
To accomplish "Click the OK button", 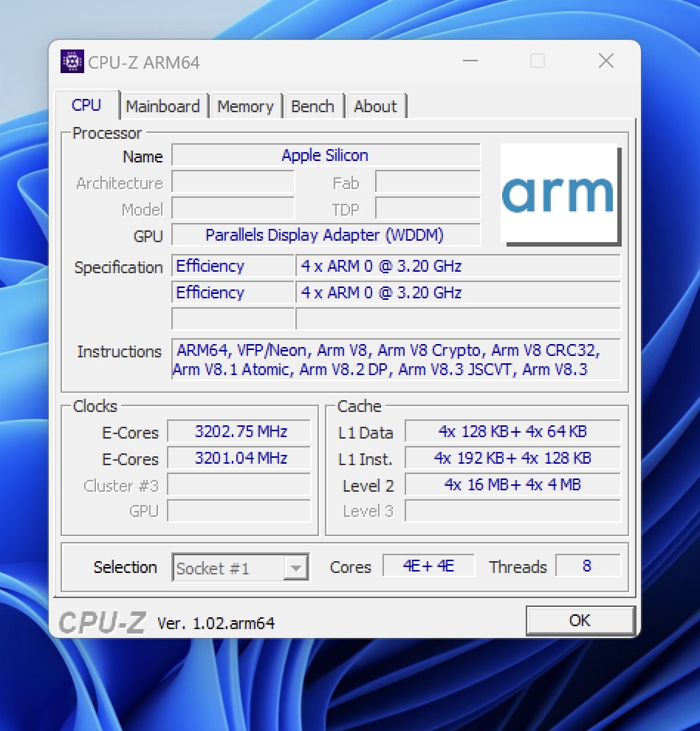I will [x=580, y=620].
